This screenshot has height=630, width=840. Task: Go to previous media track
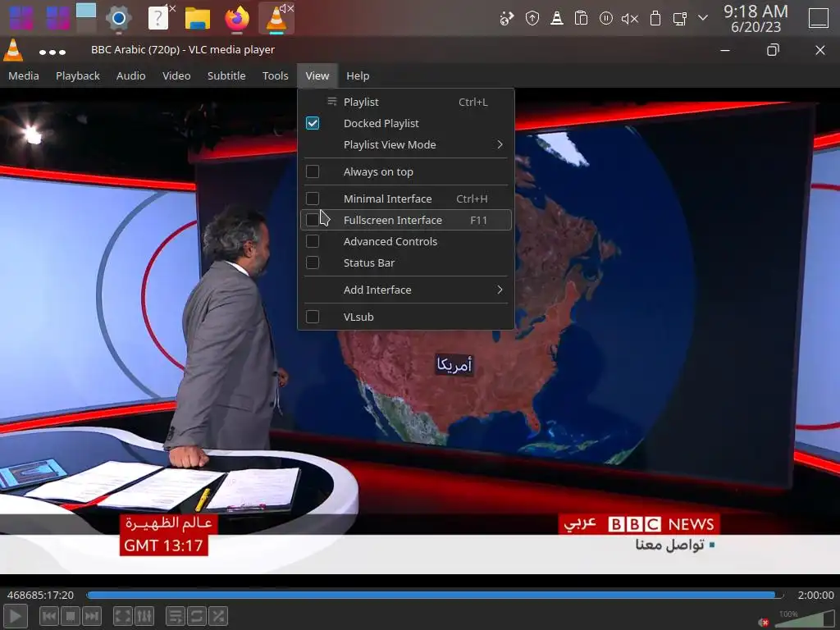coord(49,616)
